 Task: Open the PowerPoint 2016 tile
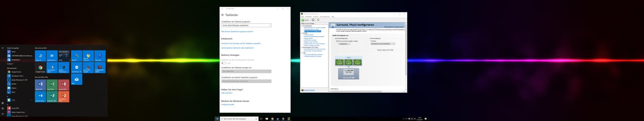(64, 96)
